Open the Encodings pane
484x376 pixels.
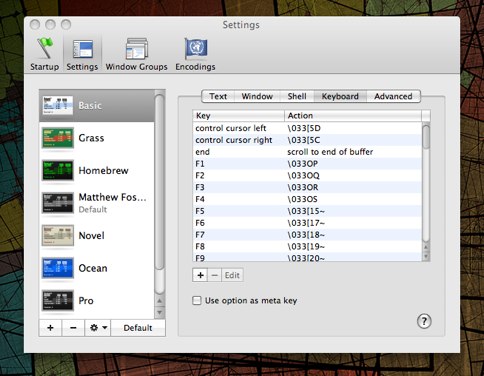(195, 54)
